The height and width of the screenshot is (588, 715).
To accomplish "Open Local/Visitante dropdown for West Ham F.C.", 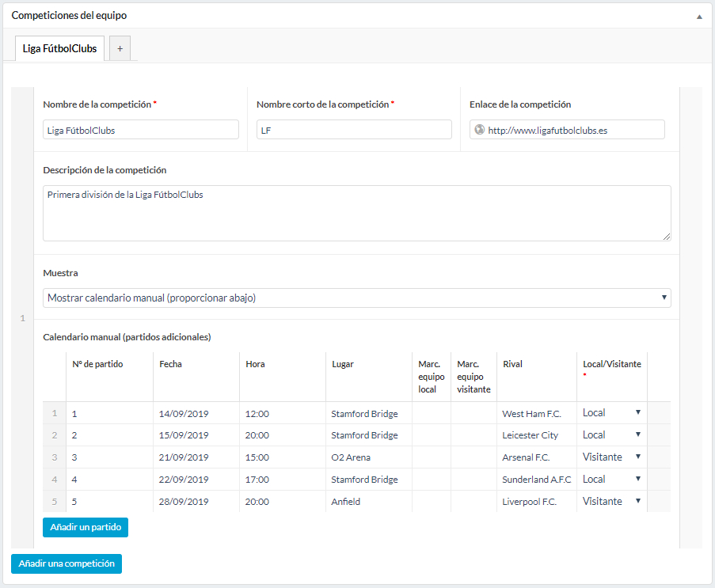I will (611, 412).
